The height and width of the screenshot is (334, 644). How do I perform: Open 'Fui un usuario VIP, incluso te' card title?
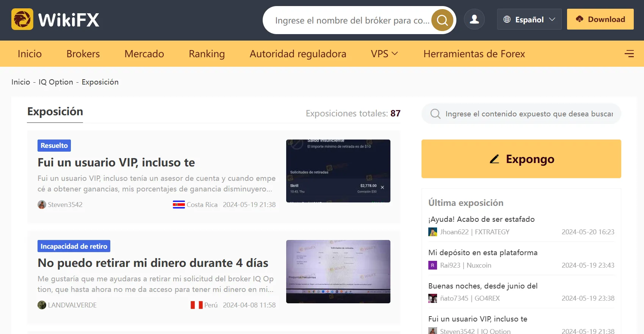(x=116, y=163)
